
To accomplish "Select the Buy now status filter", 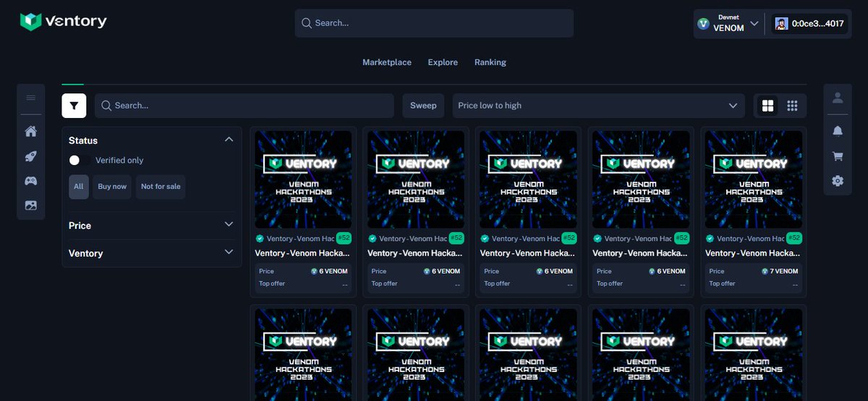I will 112,187.
